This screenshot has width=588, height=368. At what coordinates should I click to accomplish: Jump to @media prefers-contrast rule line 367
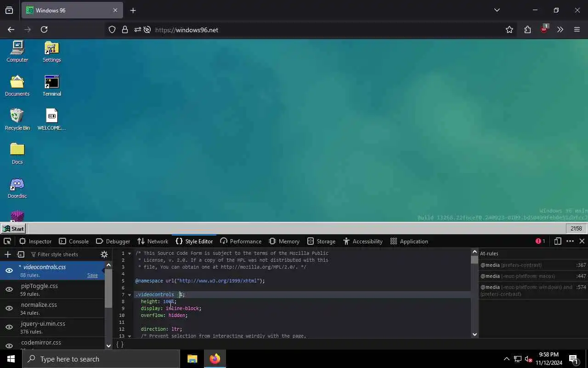533,265
